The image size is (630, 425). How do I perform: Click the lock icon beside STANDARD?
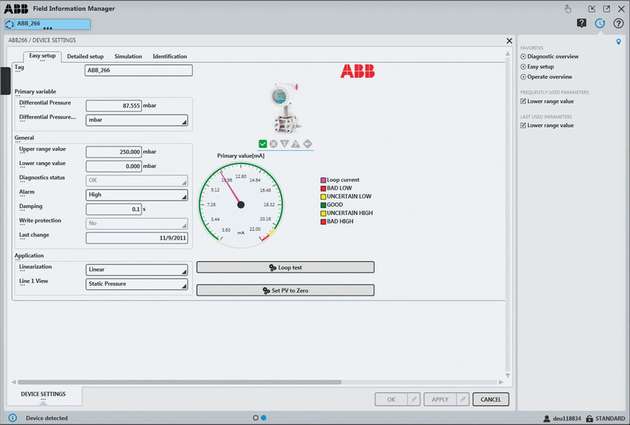pyautogui.click(x=589, y=419)
